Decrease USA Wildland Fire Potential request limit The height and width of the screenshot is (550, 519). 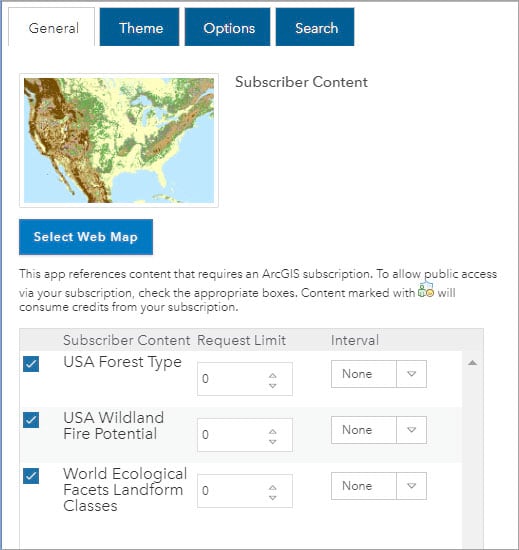coord(272,442)
